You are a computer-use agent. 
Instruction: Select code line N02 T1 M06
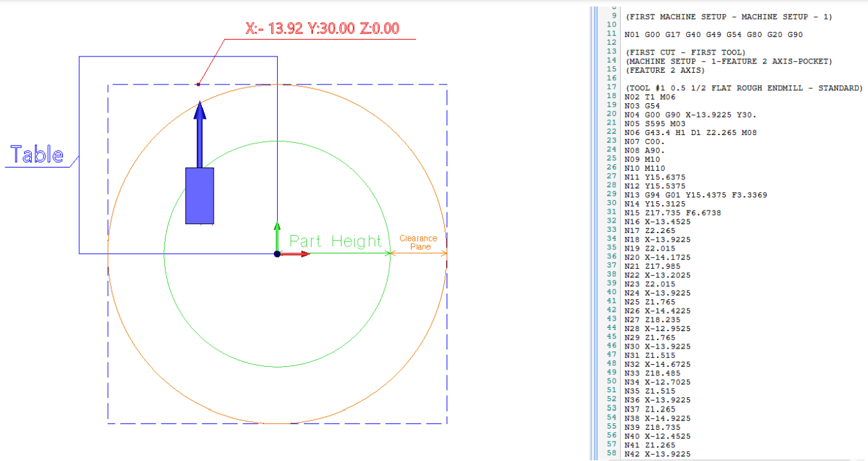point(651,96)
